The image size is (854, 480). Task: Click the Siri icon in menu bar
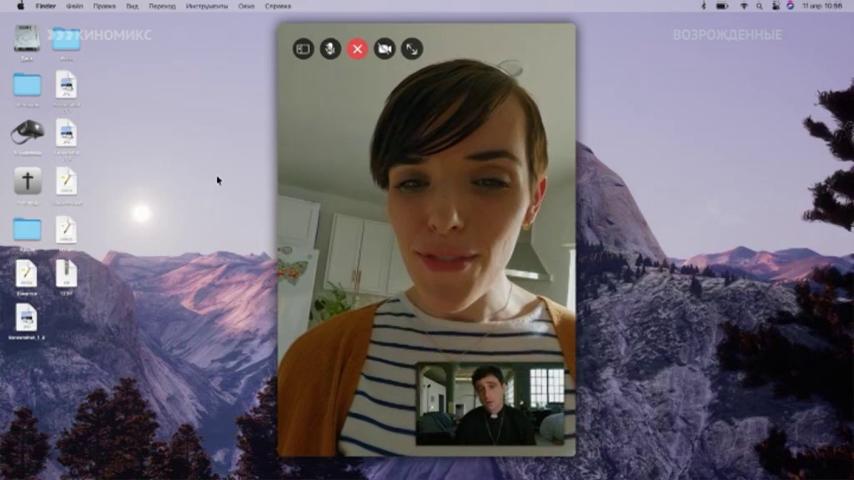click(790, 6)
